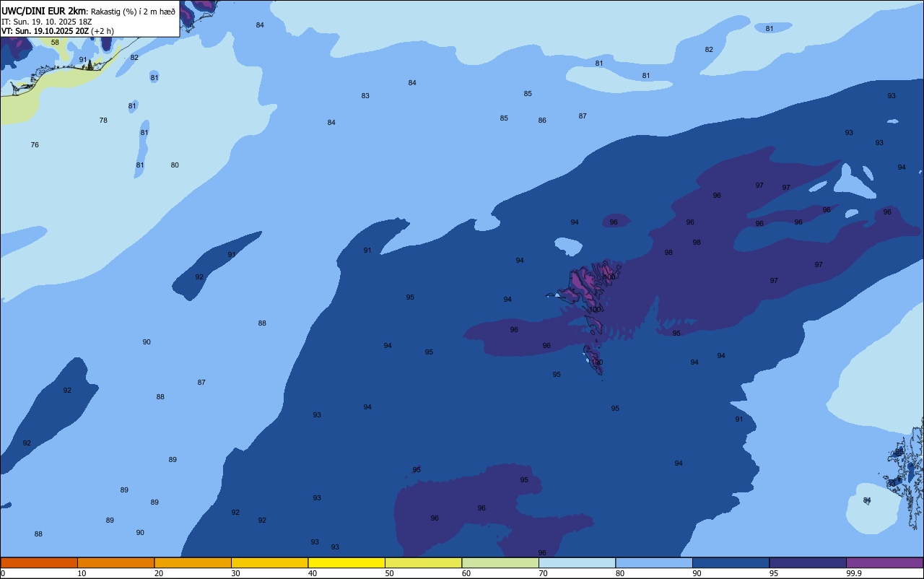This screenshot has width=924, height=579.
Task: Click the dark orange 0–10 legend swatch
Action: point(39,562)
